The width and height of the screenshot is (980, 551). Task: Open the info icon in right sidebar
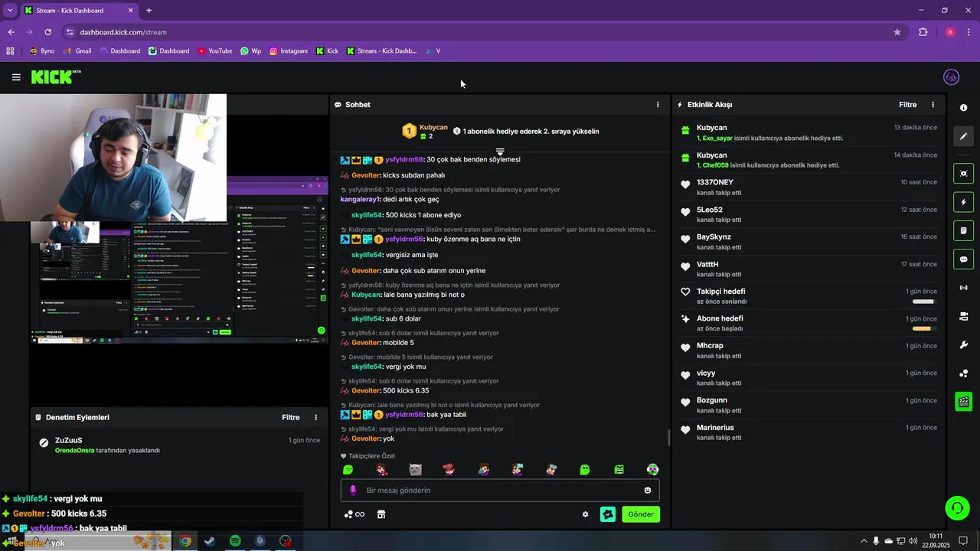[964, 108]
